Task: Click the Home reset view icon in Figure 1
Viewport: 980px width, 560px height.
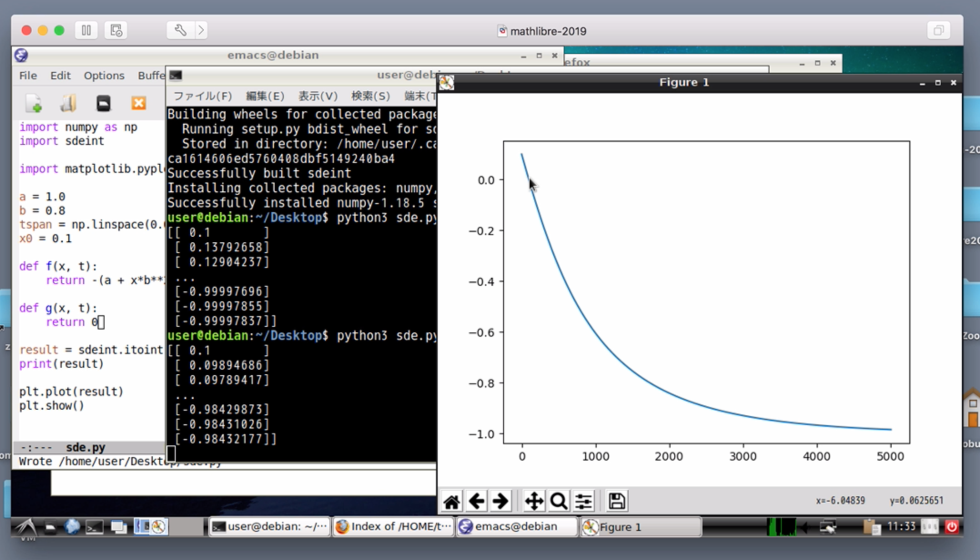Action: [x=451, y=501]
